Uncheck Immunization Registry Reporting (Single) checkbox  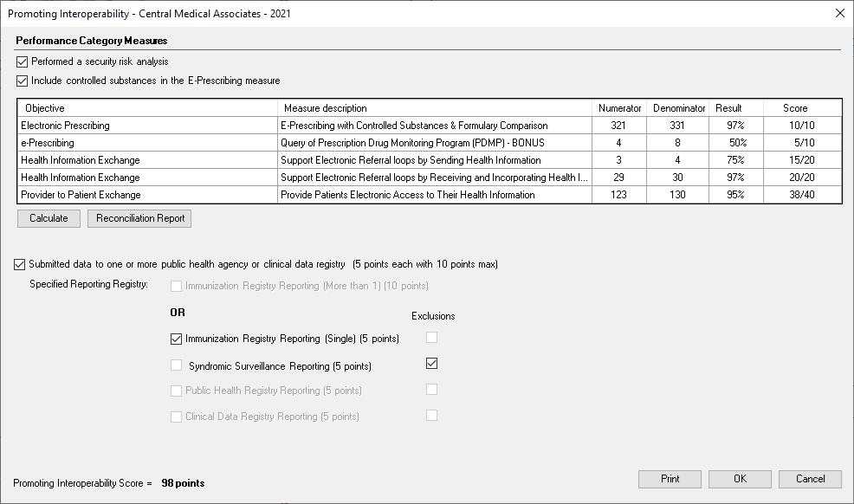tap(176, 339)
